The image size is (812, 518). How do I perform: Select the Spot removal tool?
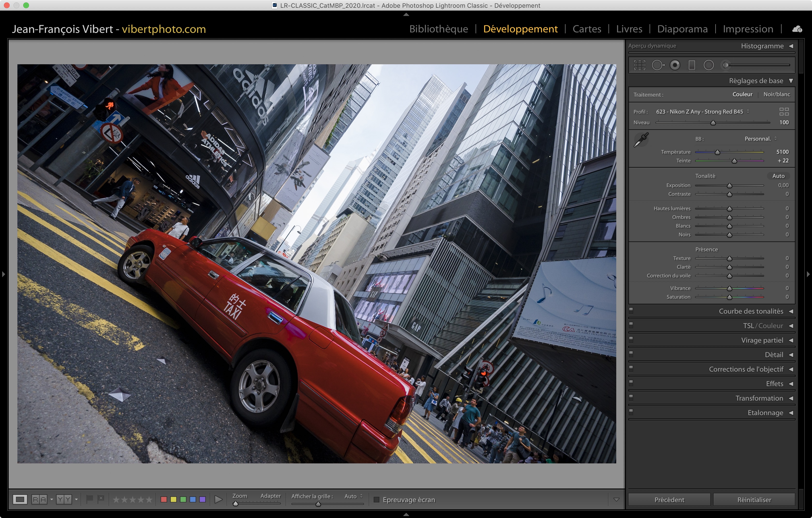(x=658, y=65)
